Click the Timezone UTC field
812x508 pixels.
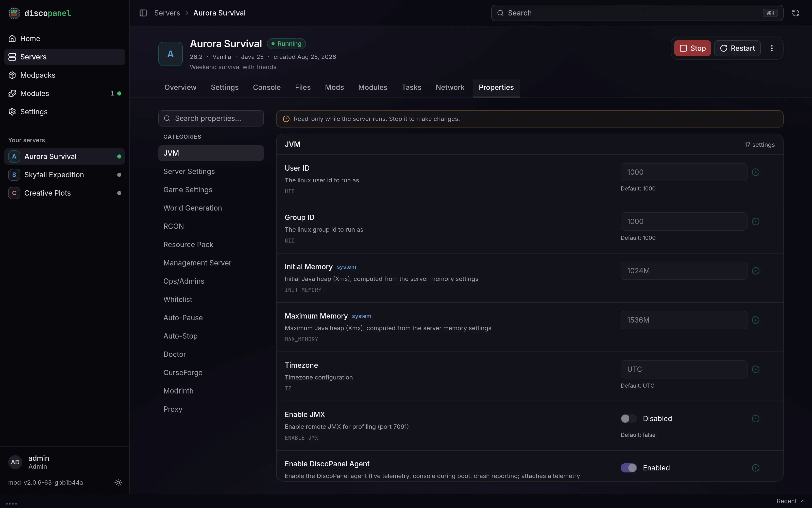click(684, 370)
